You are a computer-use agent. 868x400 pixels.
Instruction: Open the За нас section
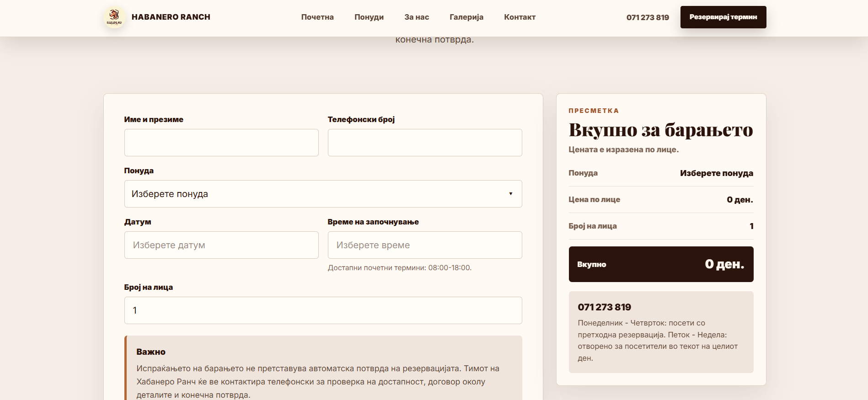[x=417, y=17]
